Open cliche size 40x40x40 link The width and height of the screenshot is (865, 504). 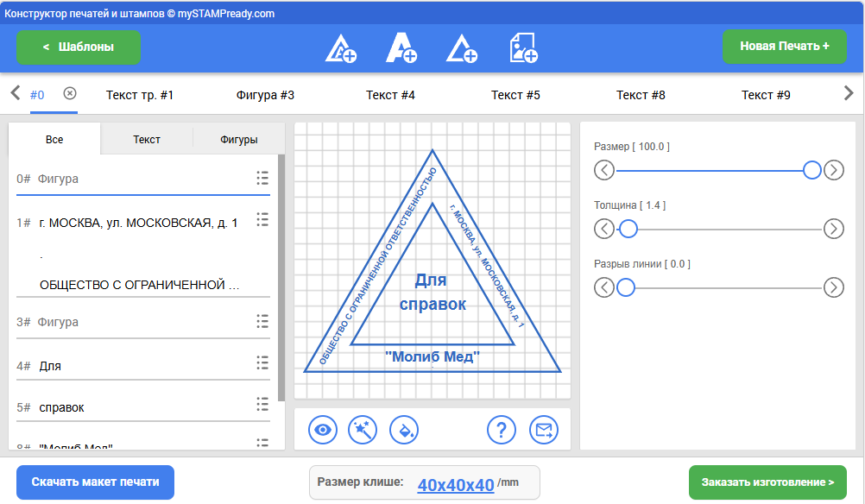coord(456,485)
